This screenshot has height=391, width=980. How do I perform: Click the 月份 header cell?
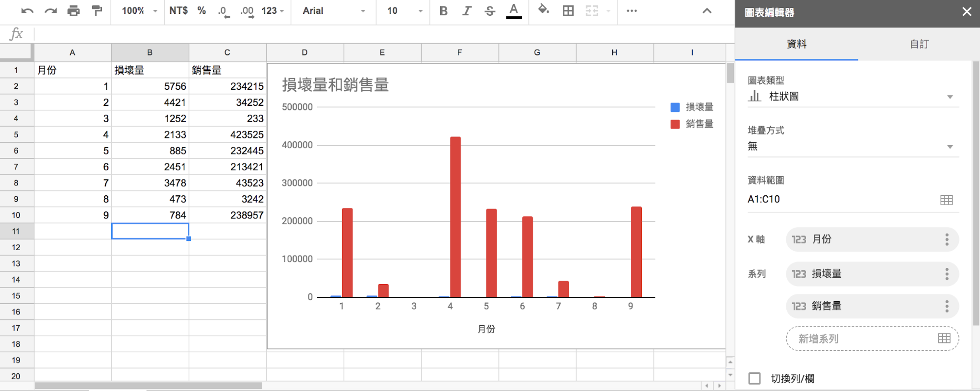click(x=73, y=70)
